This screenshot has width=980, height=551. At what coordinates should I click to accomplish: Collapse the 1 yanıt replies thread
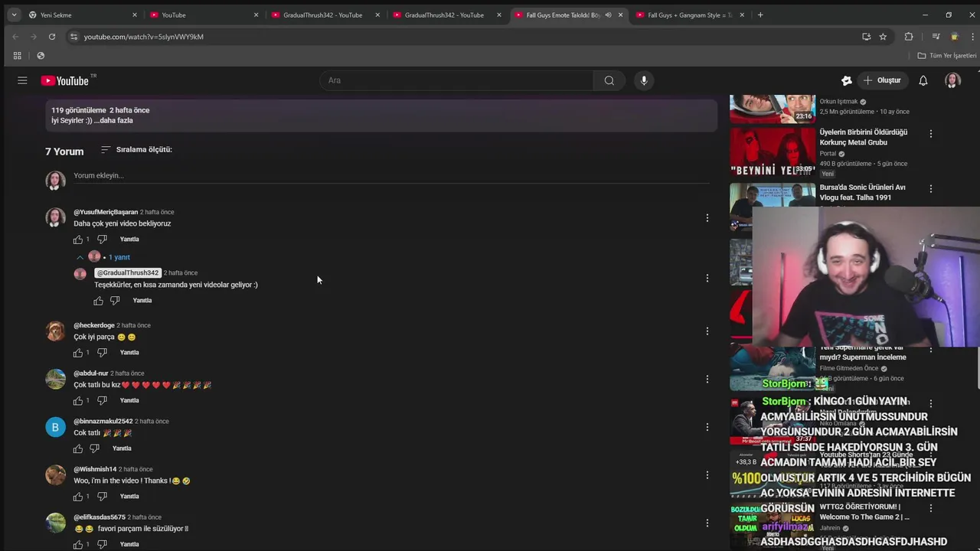[103, 257]
